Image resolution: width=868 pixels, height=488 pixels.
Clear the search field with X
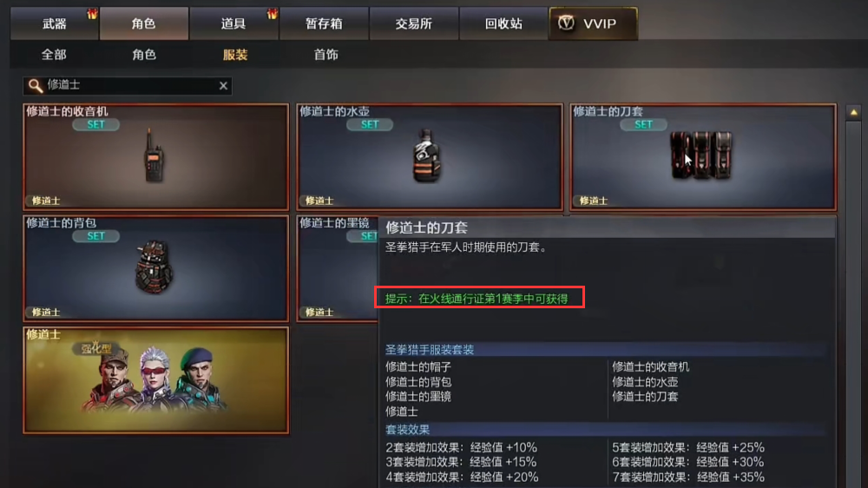[x=223, y=85]
